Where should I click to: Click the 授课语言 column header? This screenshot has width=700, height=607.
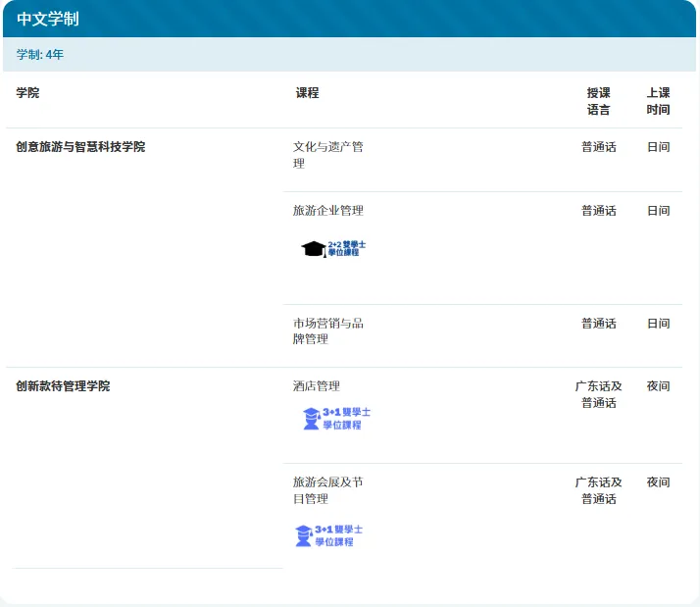[598, 101]
